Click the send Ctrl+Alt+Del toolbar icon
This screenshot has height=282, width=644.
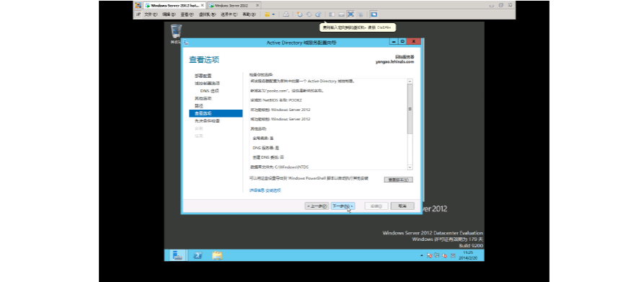286,14
